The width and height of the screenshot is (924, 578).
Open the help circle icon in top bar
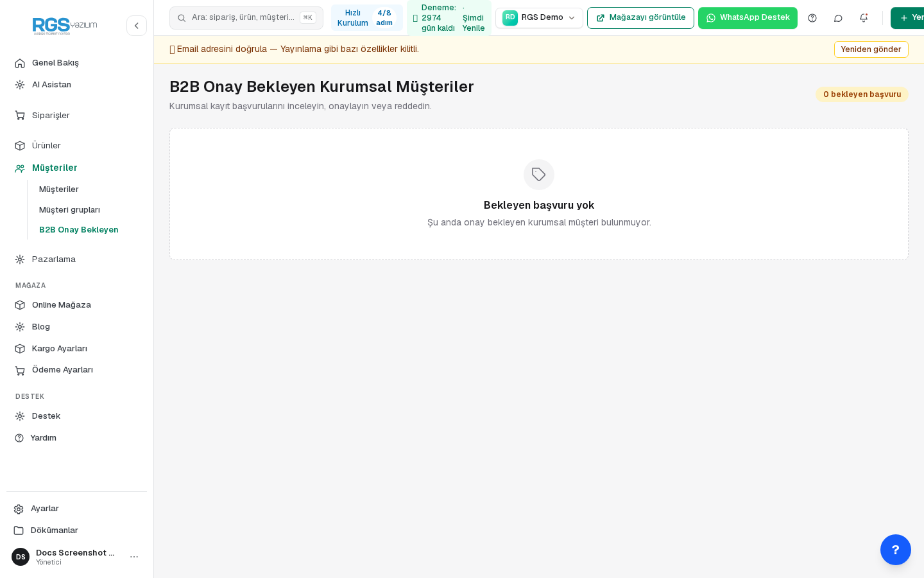click(812, 18)
